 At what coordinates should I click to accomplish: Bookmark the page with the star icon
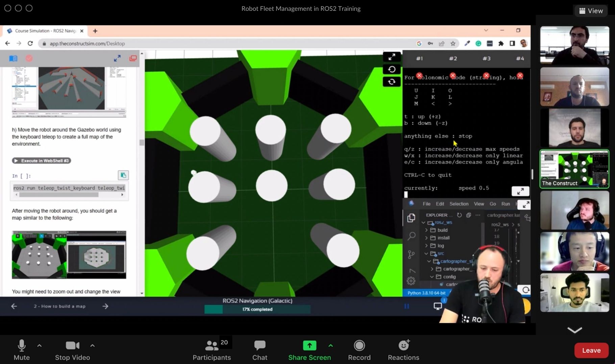click(x=453, y=43)
